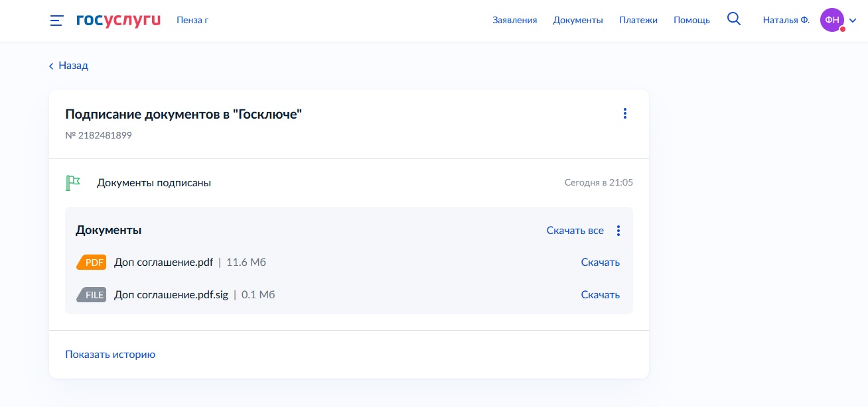Open the Платежи menu item
Screen dimensions: 868x407
pos(638,21)
